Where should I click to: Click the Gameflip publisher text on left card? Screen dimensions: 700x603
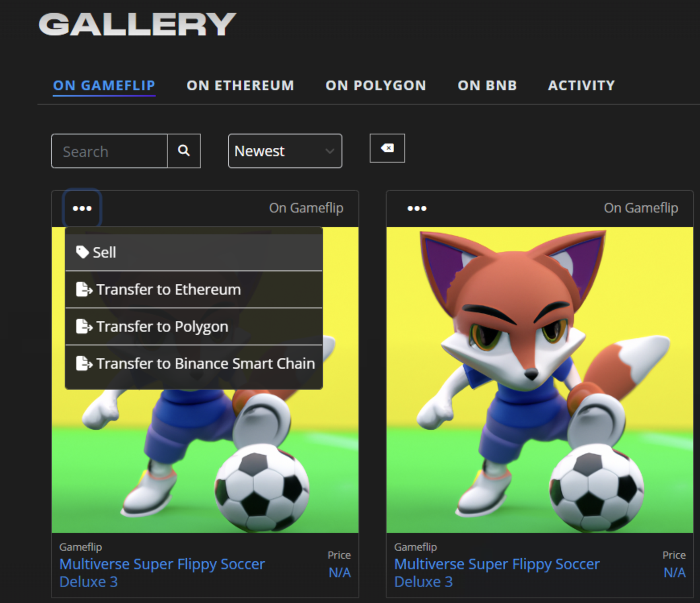[x=80, y=547]
